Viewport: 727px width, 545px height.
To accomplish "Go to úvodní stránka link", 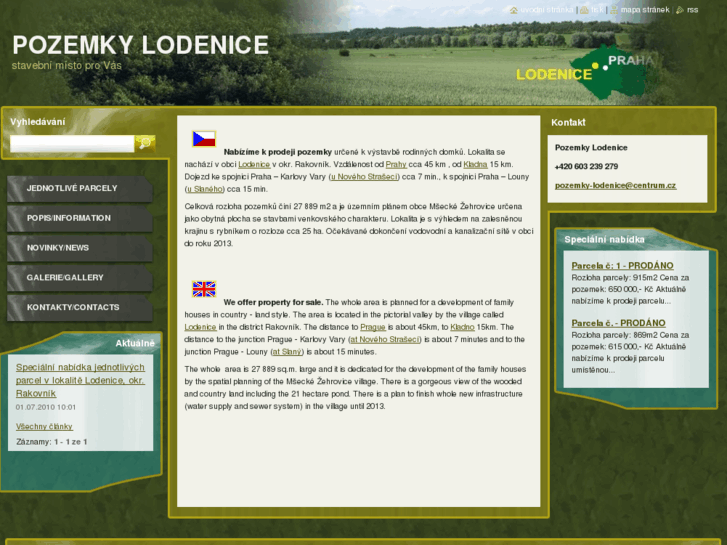I will pyautogui.click(x=547, y=10).
